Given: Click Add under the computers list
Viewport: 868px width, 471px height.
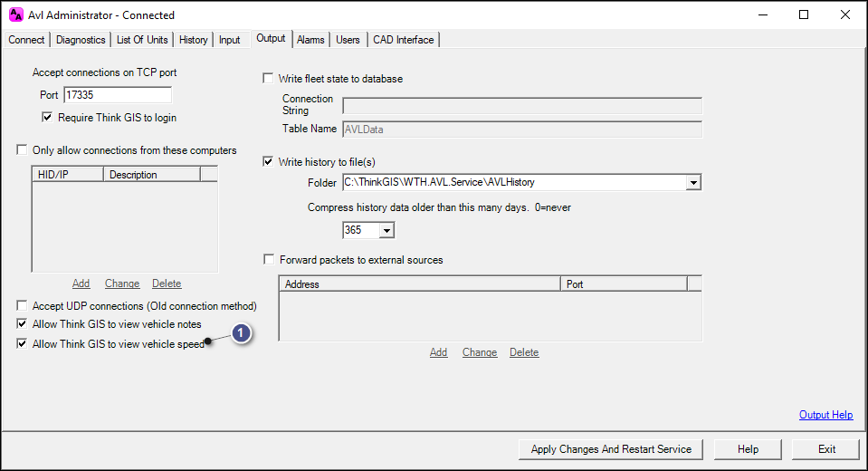Looking at the screenshot, I should (81, 284).
